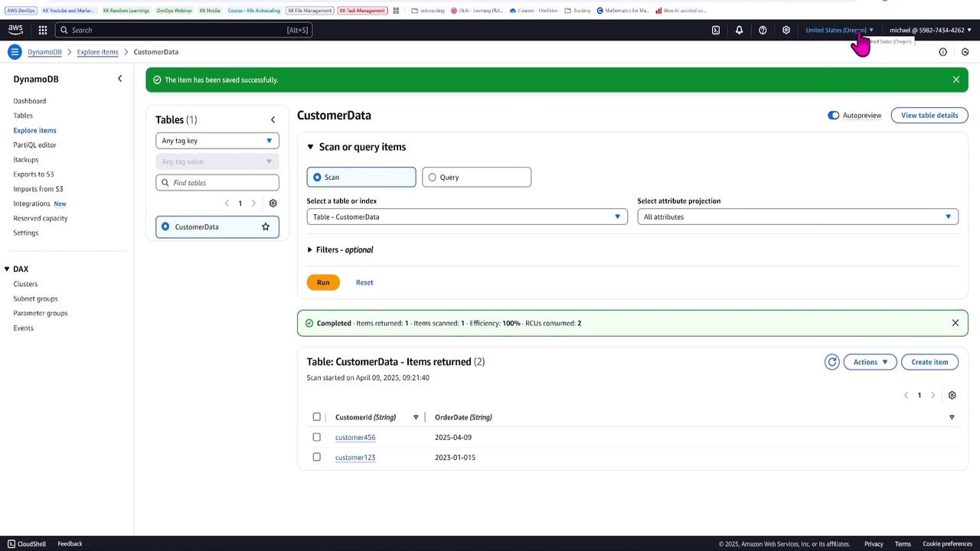980x551 pixels.
Task: Launch CloudShell from the top navigation icon
Action: pyautogui.click(x=716, y=30)
